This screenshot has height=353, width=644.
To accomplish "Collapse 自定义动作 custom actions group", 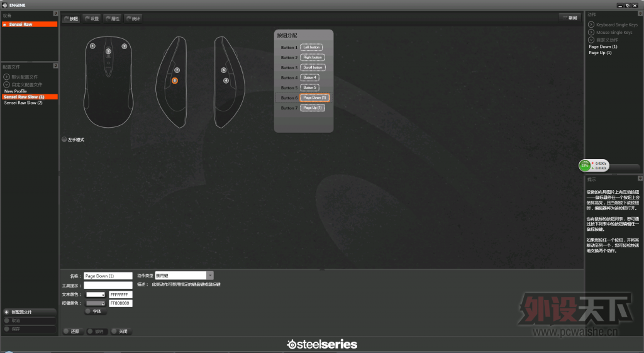I will click(x=591, y=40).
